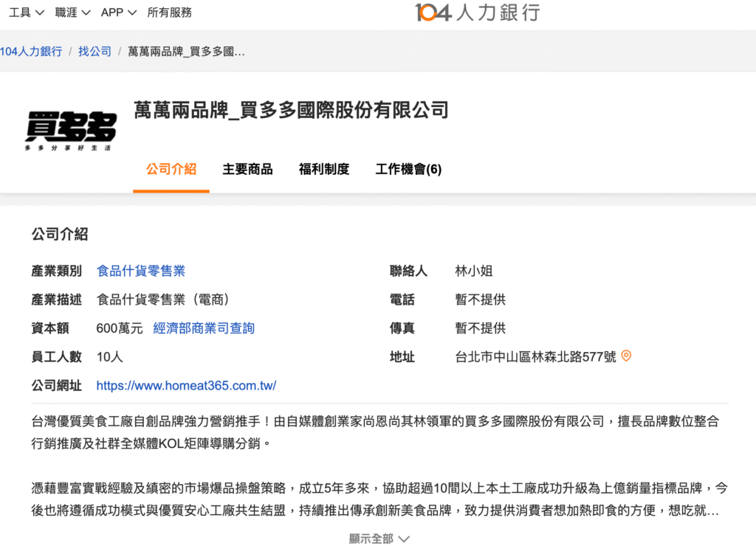Viewport: 756px width, 557px height.
Task: Navigate to 找公司 breadcrumb
Action: pyautogui.click(x=94, y=51)
